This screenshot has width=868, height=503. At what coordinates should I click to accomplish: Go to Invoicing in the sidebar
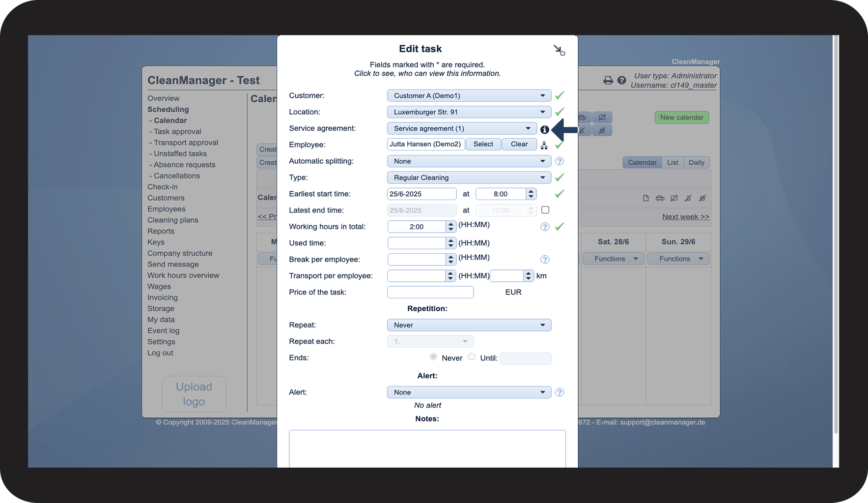click(163, 297)
